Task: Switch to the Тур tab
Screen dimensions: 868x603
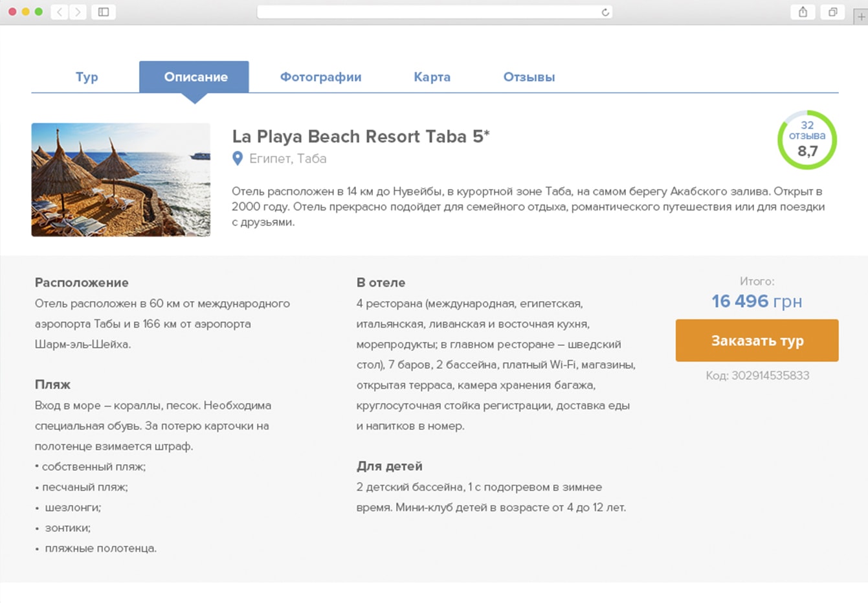Action: point(87,77)
